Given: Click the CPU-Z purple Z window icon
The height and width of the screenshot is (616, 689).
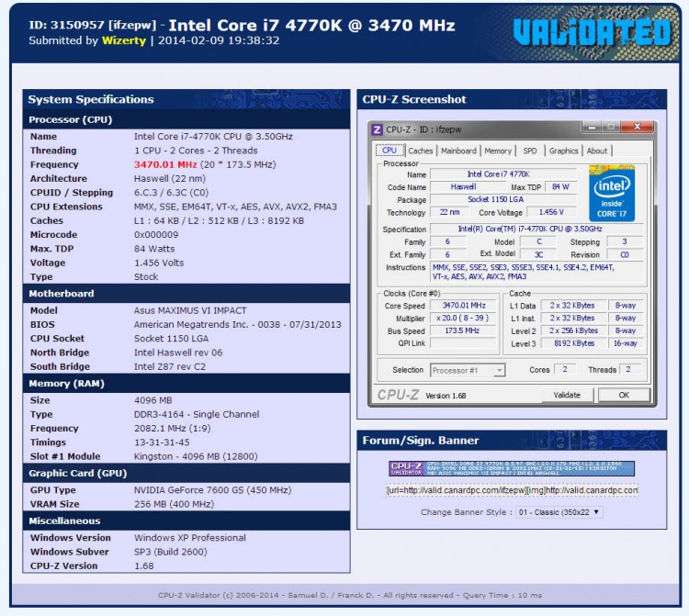Looking at the screenshot, I should 377,130.
